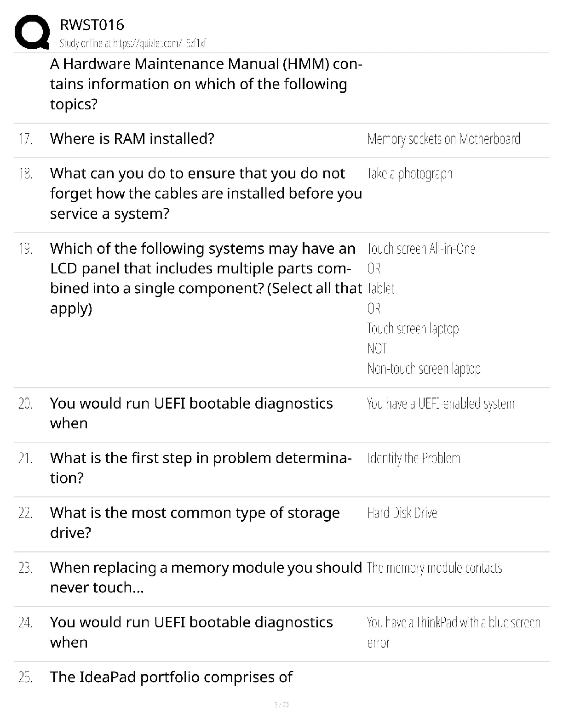563x728 pixels.
Task: Select the 'Identify the Problem' answer
Action: coord(414,458)
